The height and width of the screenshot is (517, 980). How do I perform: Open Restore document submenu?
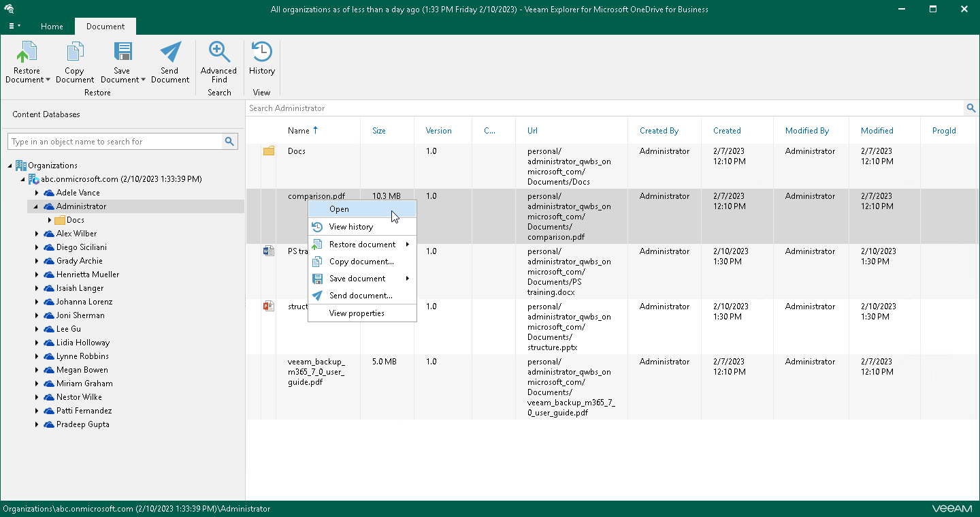[363, 245]
